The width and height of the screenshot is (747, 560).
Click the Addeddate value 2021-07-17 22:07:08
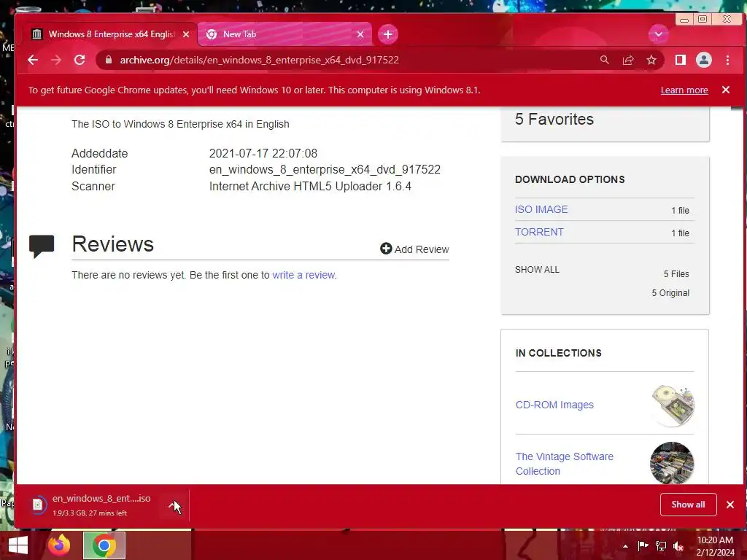263,153
